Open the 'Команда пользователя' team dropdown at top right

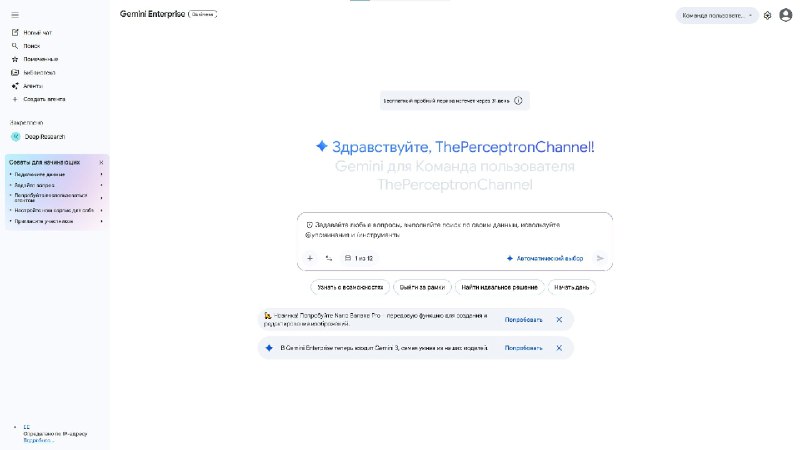coord(717,15)
